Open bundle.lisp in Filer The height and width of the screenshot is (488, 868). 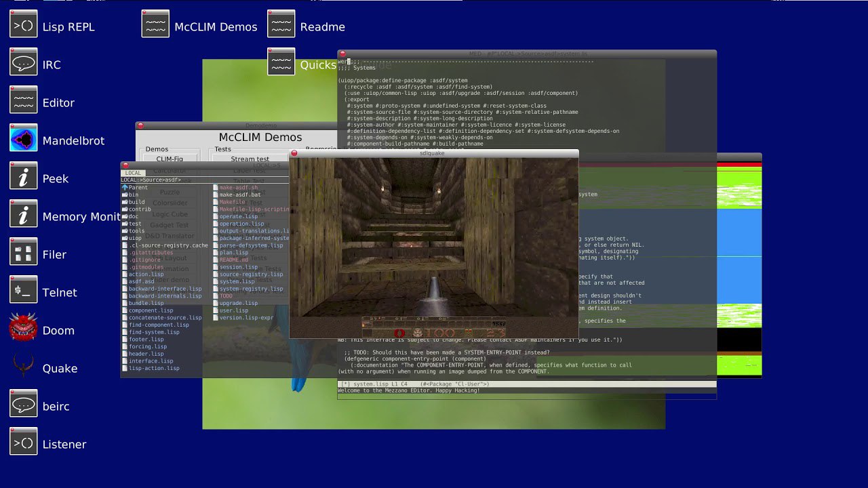(143, 303)
